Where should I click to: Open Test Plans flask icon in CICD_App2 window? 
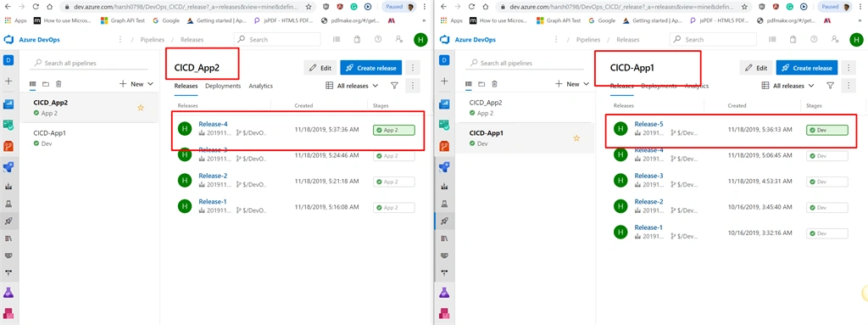pos(8,292)
